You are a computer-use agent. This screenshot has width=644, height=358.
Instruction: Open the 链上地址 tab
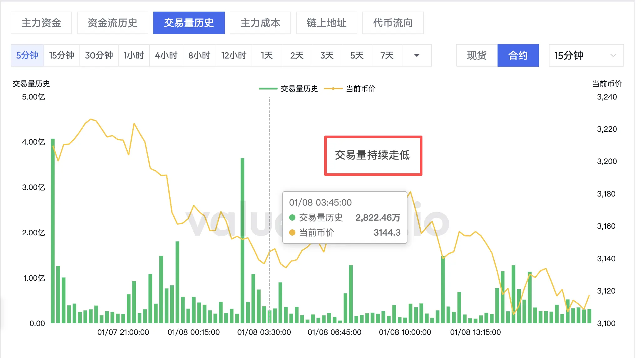coord(326,23)
